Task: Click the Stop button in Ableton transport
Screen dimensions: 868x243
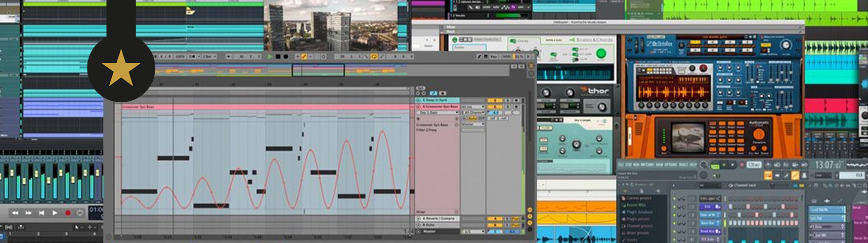Action: pyautogui.click(x=278, y=57)
